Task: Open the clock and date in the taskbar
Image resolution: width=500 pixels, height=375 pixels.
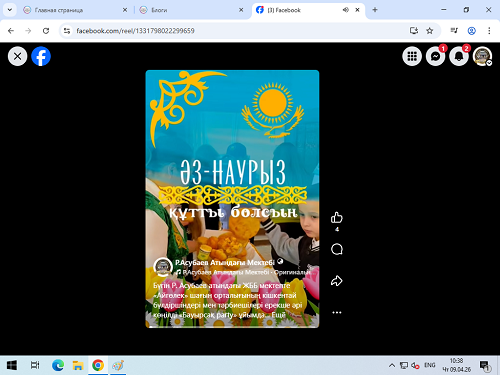Action: click(456, 365)
